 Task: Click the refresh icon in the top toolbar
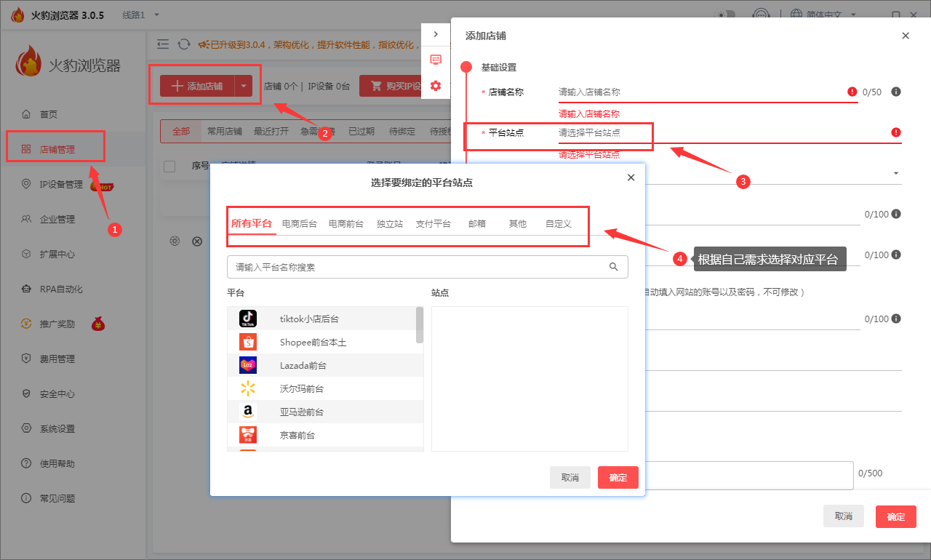tap(184, 44)
